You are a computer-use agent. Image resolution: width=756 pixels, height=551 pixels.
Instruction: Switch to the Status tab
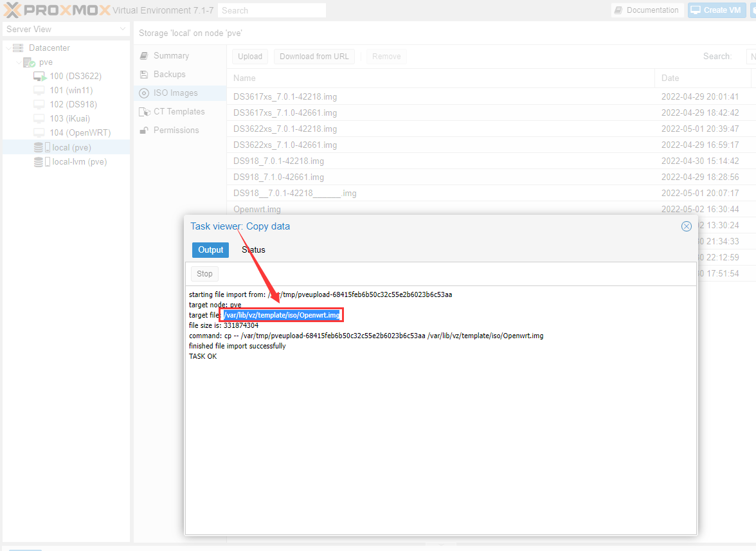(x=253, y=249)
